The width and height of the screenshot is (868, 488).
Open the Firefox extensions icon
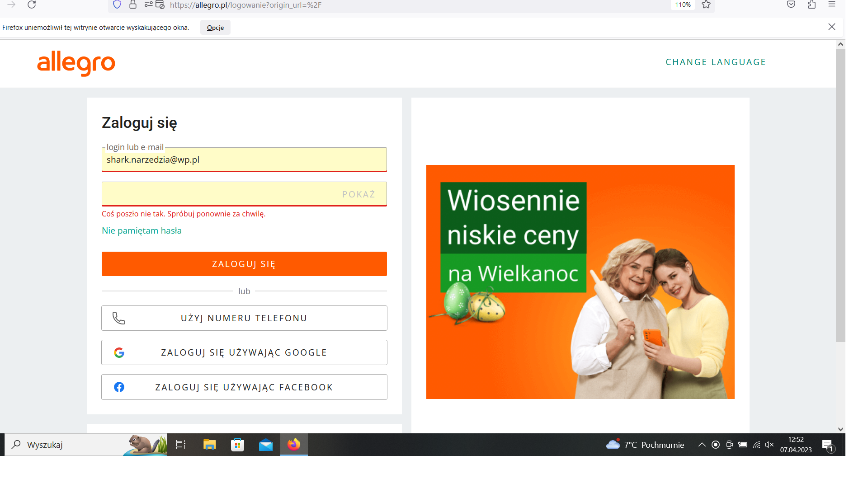[x=812, y=5]
